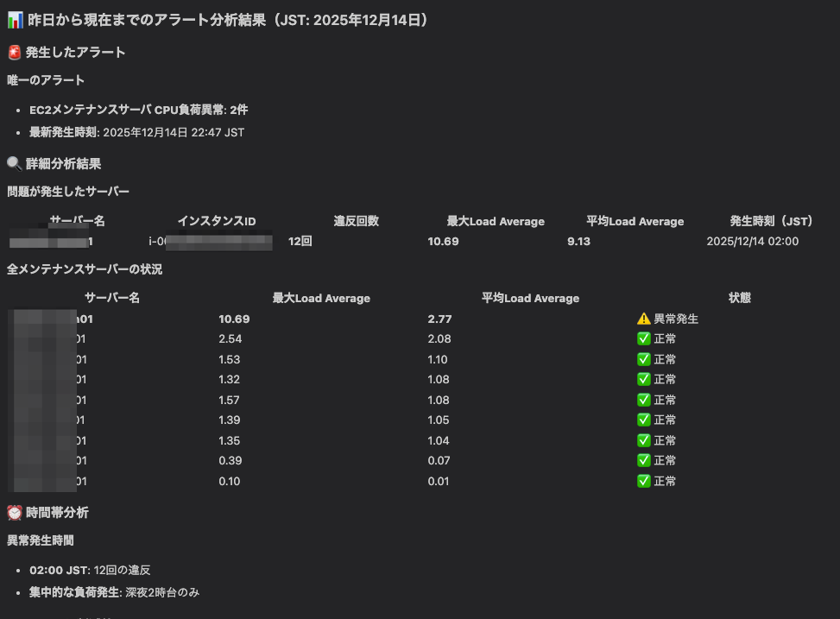840x619 pixels.
Task: Click the green check in the 0.39 row
Action: pyautogui.click(x=643, y=460)
